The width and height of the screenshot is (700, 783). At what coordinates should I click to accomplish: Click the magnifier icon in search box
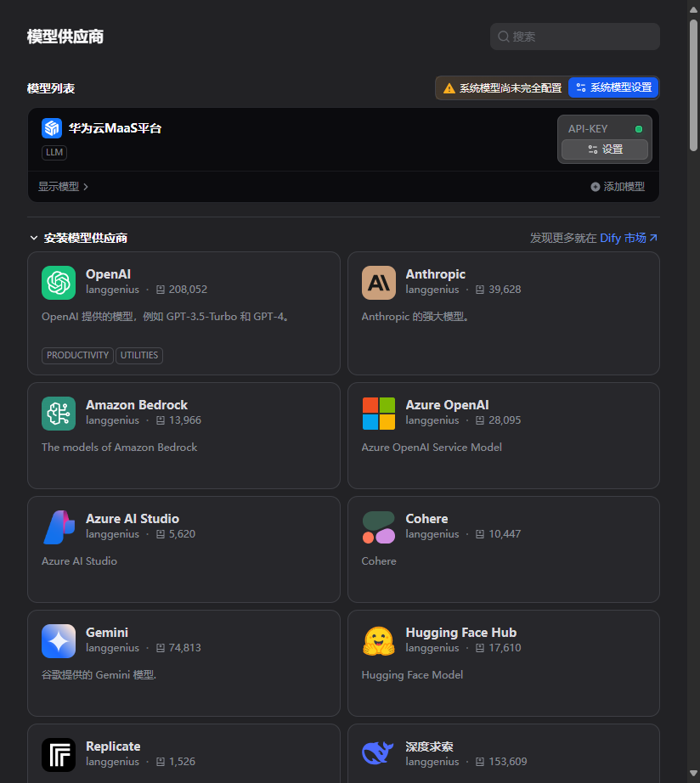(504, 37)
